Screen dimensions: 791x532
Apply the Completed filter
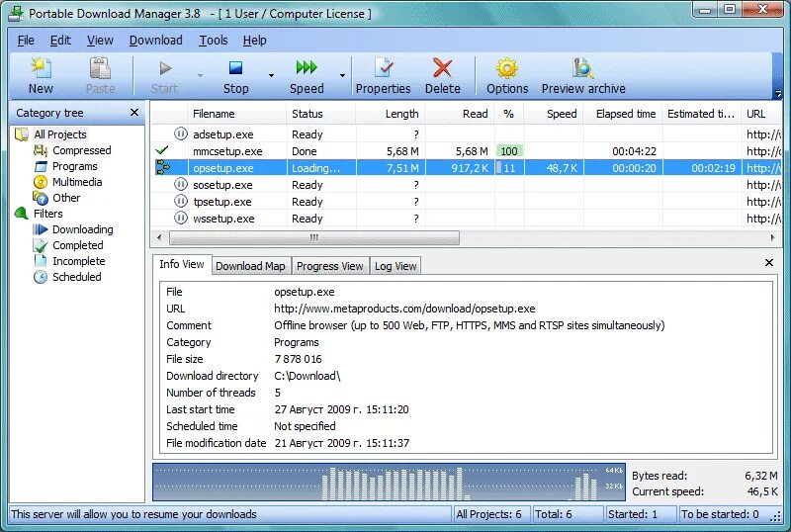coord(78,245)
